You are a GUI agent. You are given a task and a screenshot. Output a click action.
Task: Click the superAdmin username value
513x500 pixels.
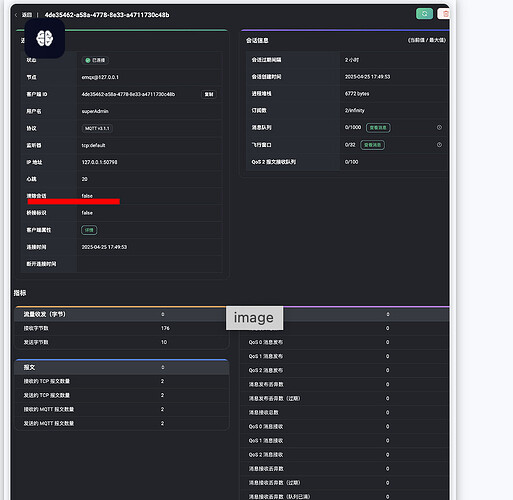click(95, 111)
